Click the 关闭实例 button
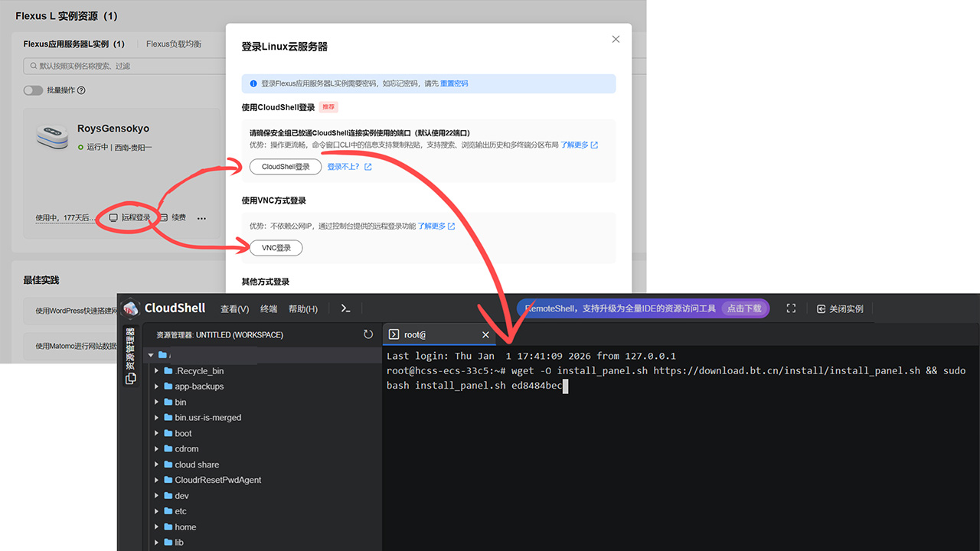This screenshot has width=980, height=551. point(840,309)
